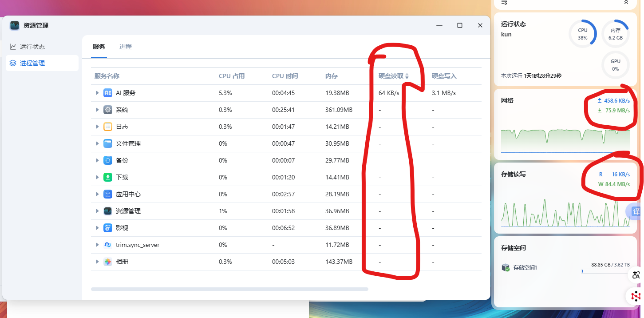Click the 相册 photos icon

coord(108,262)
